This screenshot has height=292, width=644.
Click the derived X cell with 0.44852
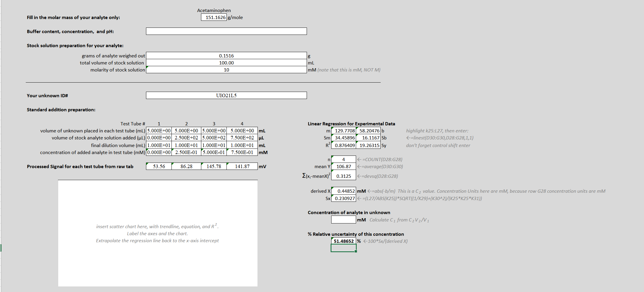tap(343, 191)
